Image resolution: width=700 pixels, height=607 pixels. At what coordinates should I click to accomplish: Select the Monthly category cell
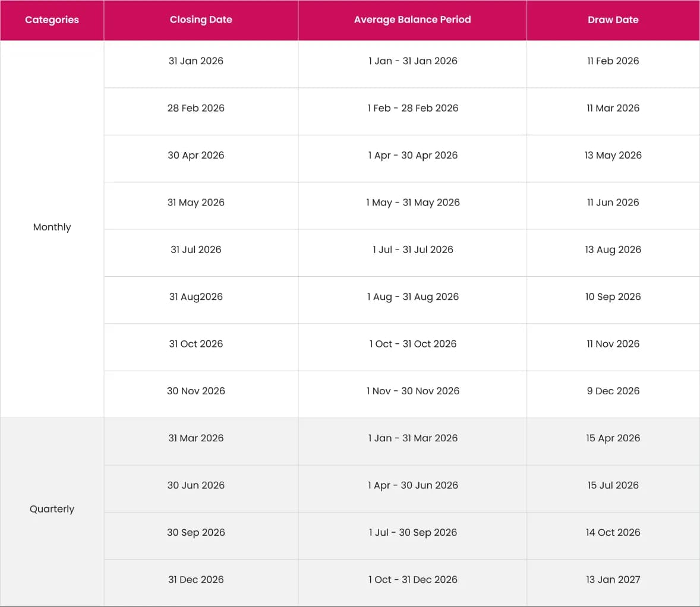(x=52, y=227)
